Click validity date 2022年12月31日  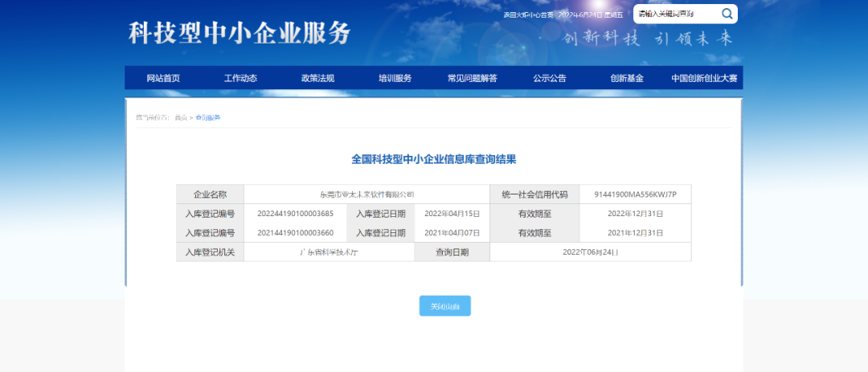(636, 214)
